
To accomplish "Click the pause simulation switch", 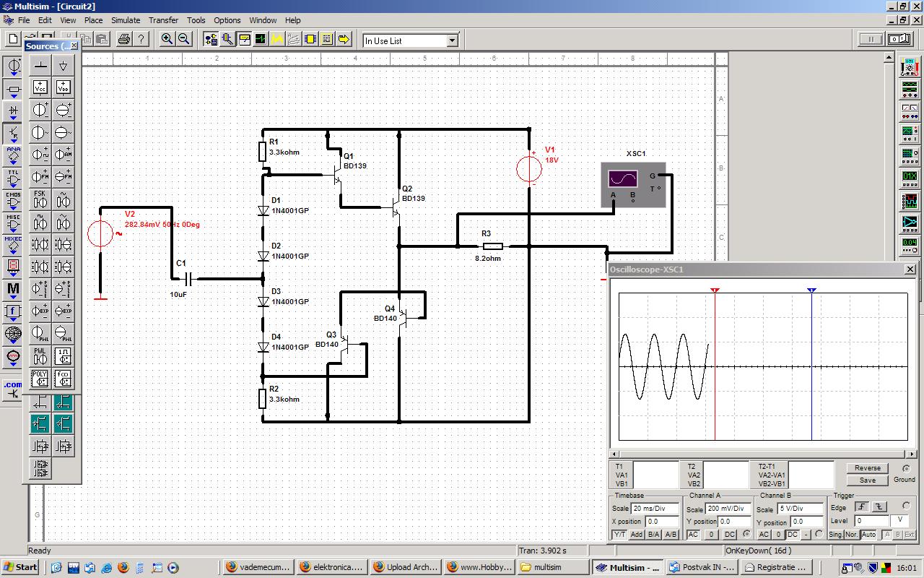I will pos(871,39).
